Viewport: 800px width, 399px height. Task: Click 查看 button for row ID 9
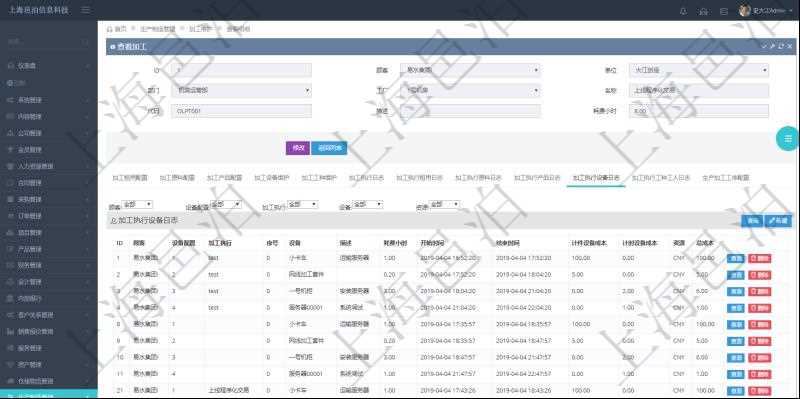pyautogui.click(x=735, y=341)
